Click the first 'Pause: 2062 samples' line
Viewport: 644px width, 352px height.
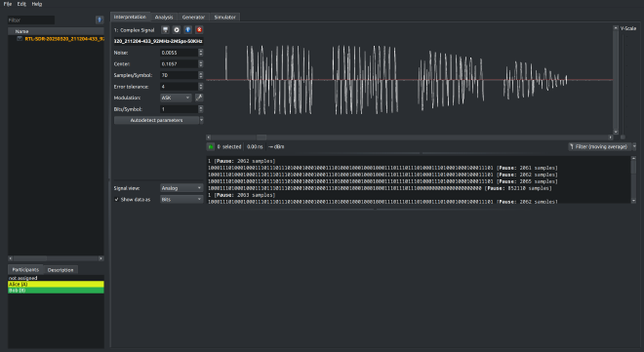click(242, 161)
